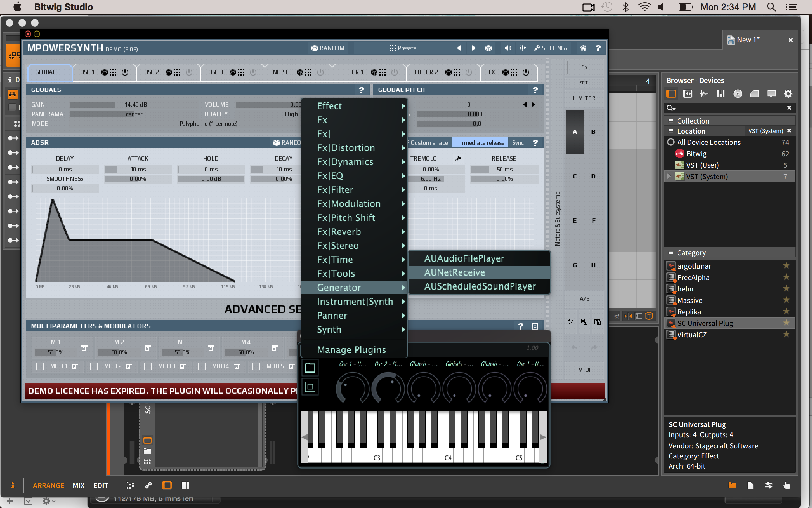The height and width of the screenshot is (508, 812).
Task: Toggle OSC 3 power button
Action: [253, 72]
